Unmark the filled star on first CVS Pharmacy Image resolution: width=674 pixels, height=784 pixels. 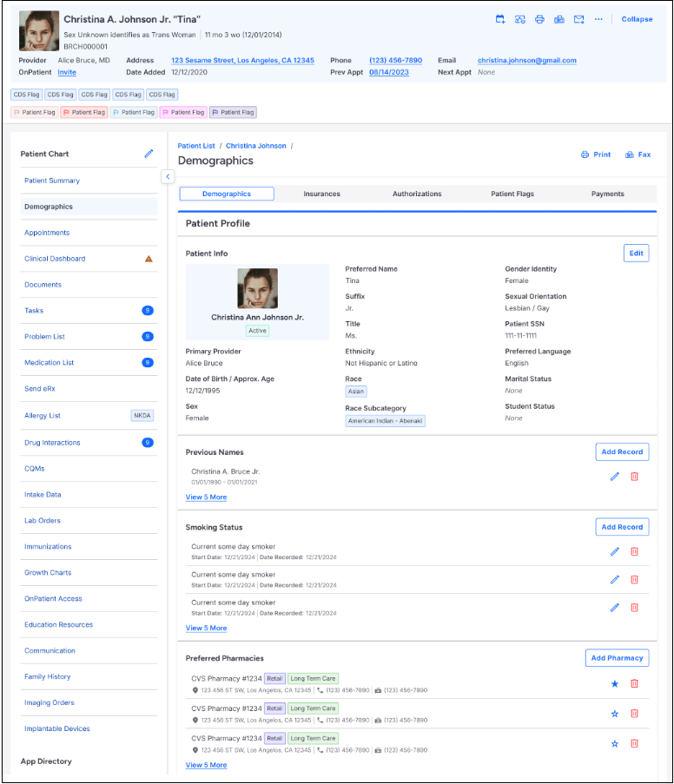tap(615, 684)
